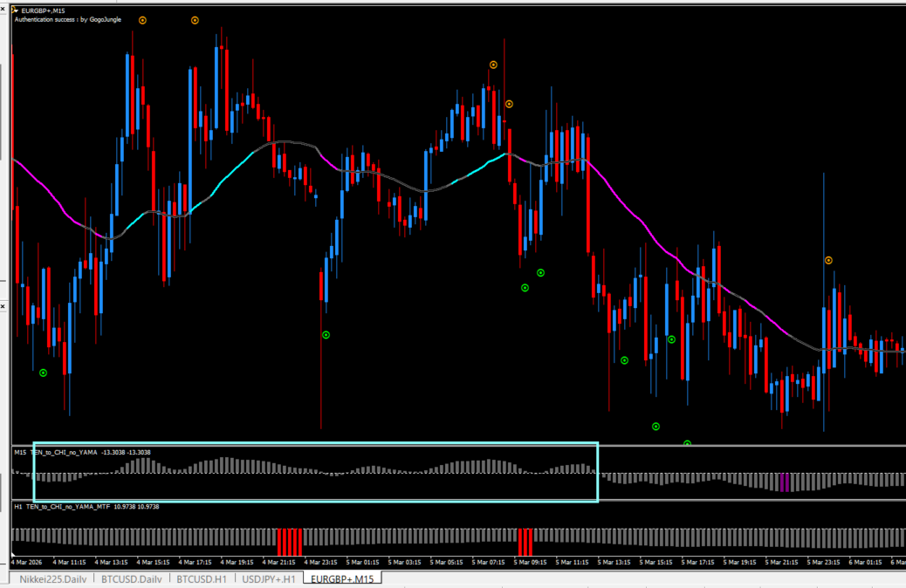
Task: Open the Nikkei225.Daily chart tab
Action: pyautogui.click(x=48, y=578)
